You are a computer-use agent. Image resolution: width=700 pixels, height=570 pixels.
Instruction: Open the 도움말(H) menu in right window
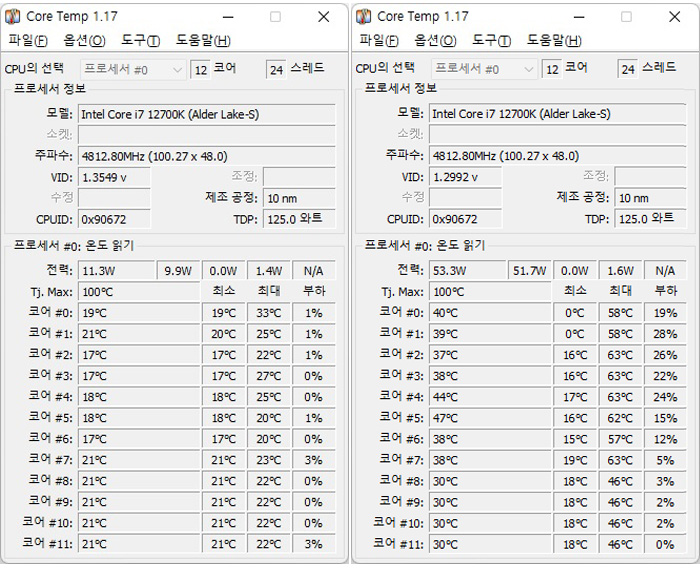coord(554,40)
